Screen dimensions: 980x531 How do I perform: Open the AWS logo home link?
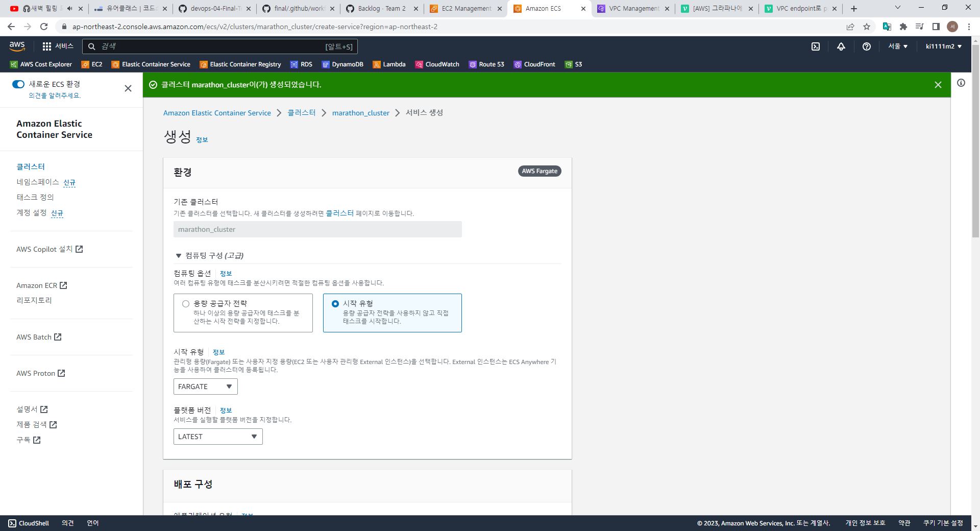click(x=17, y=46)
